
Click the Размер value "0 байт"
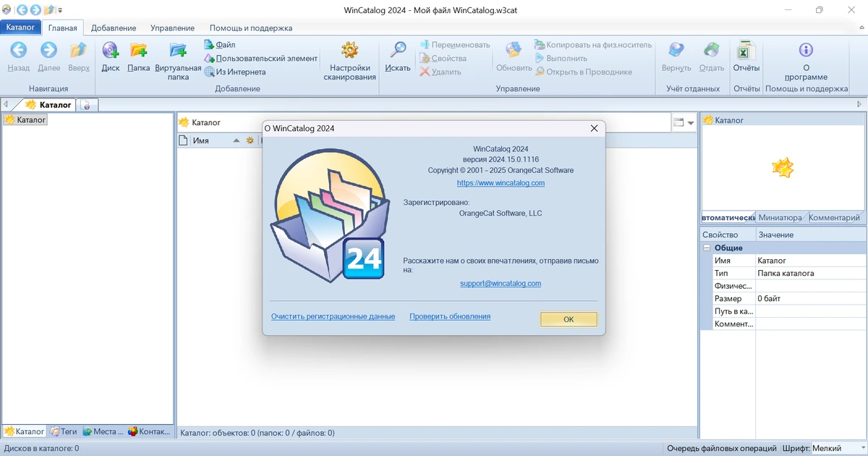[769, 298]
